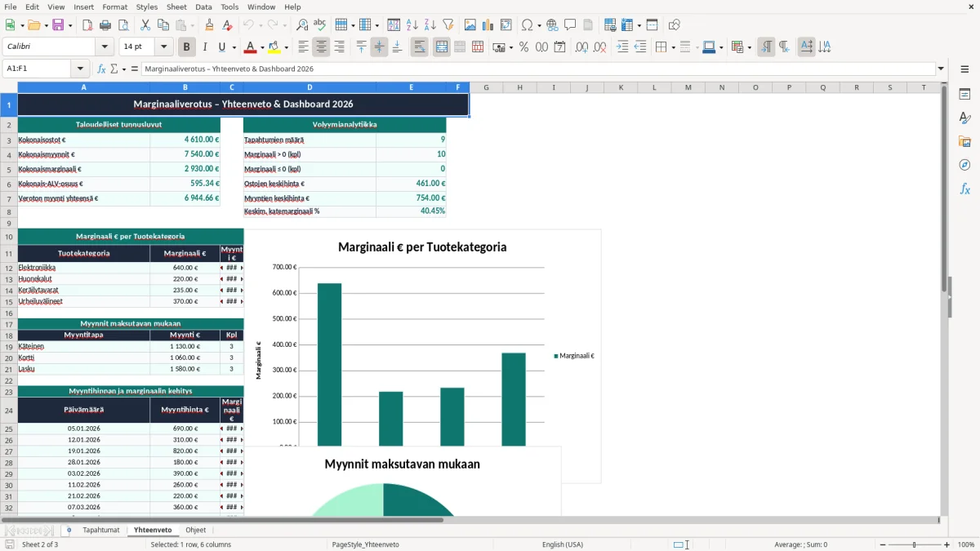Open the Function Wizard next to the Name Box
The image size is (980, 551).
click(x=101, y=69)
